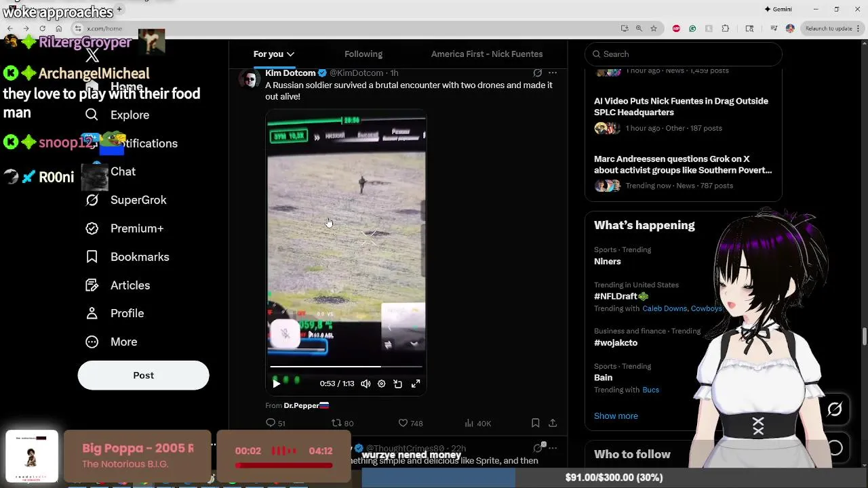Go back in the browser
Image resolution: width=868 pixels, height=488 pixels.
click(x=10, y=28)
